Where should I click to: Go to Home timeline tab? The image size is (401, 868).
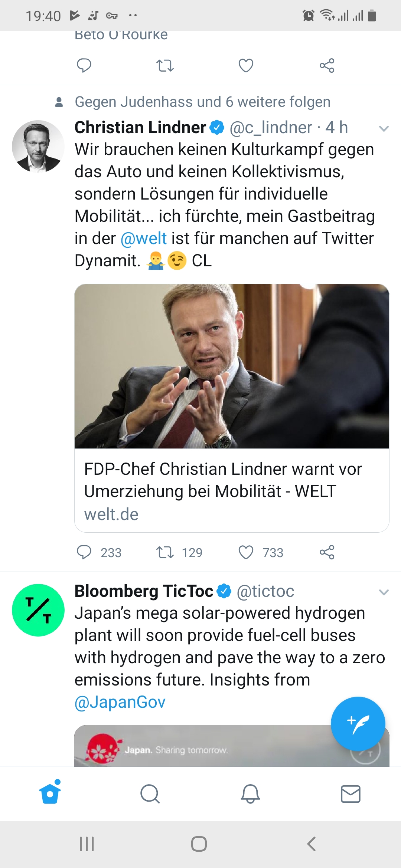[50, 793]
